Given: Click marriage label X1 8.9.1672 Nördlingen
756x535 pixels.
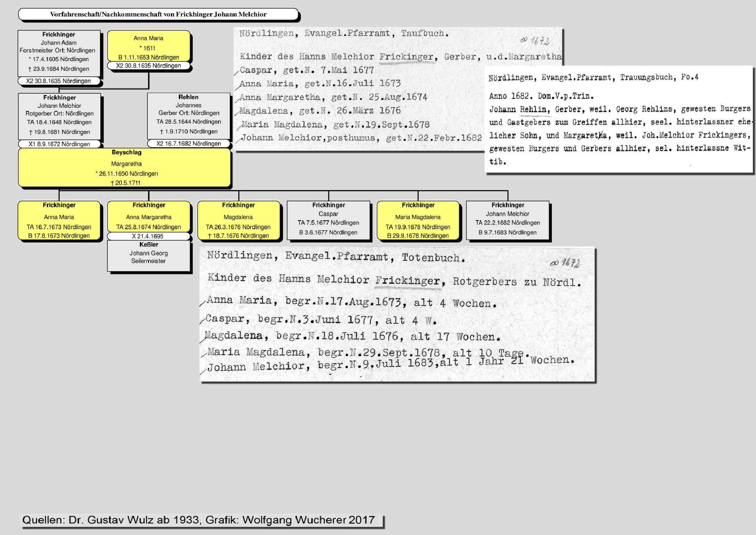Looking at the screenshot, I should coord(59,144).
